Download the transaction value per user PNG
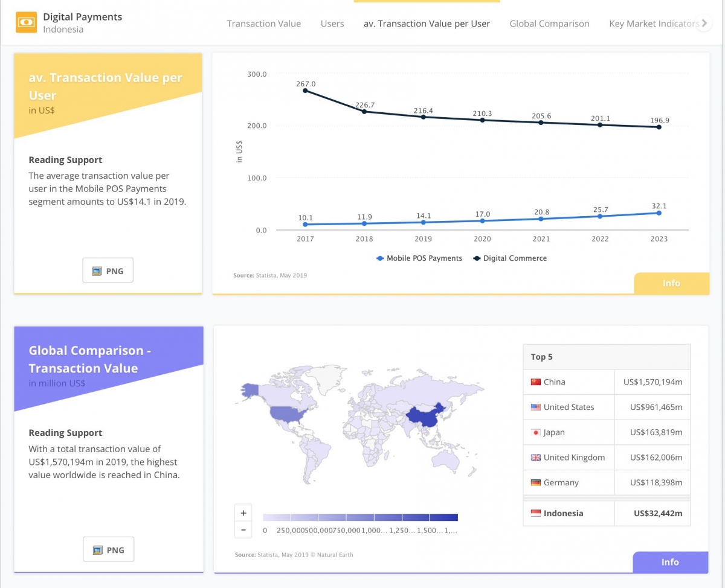 (108, 270)
